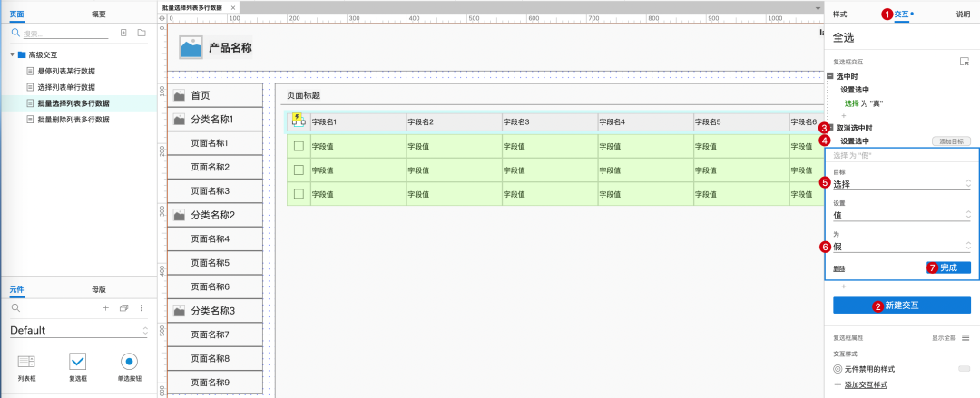Collapse the 高级交互 folder
This screenshot has width=980, height=398.
coord(12,55)
